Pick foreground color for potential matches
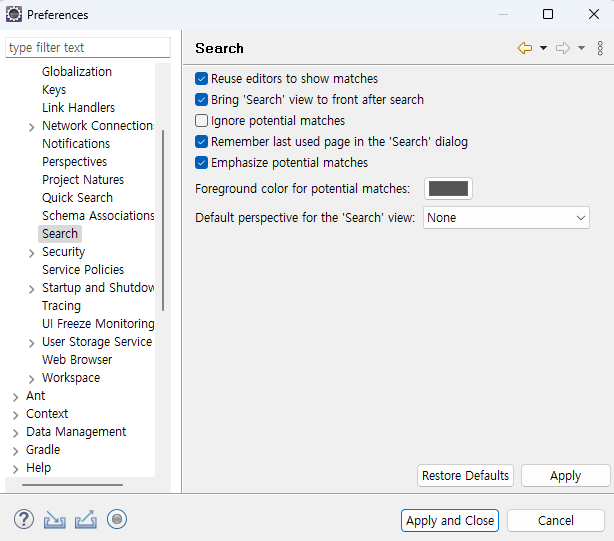Image resolution: width=614 pixels, height=541 pixels. (448, 189)
